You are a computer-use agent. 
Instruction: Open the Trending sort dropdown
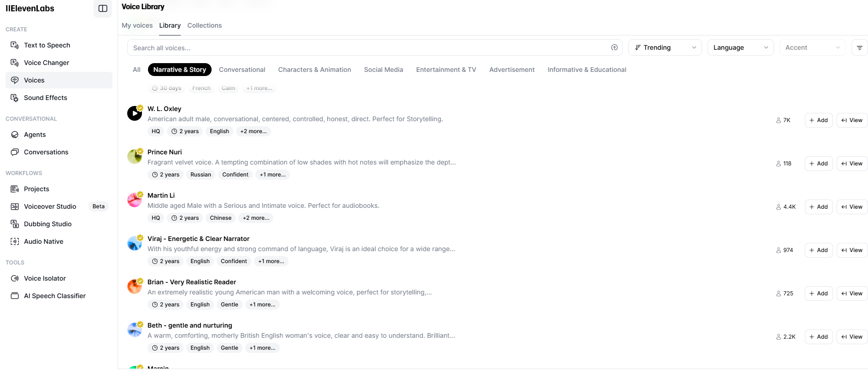tap(665, 47)
